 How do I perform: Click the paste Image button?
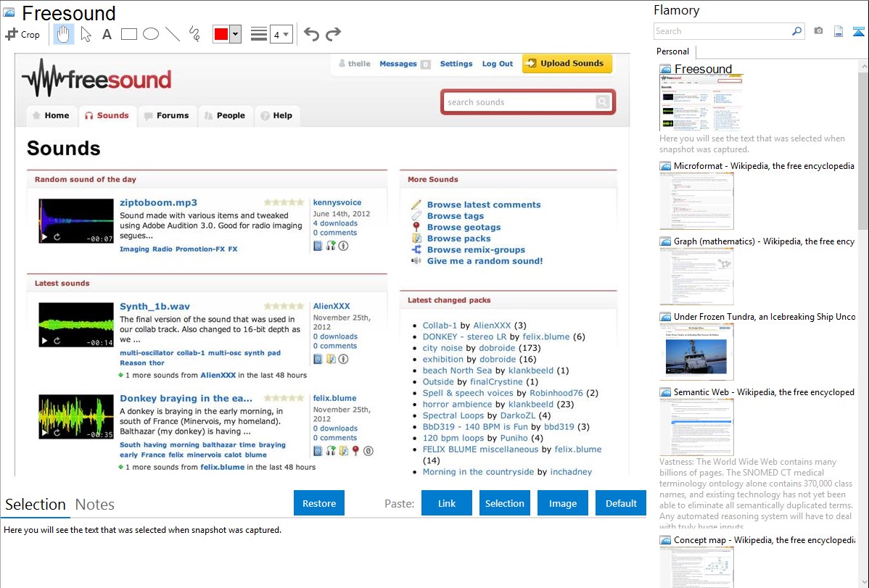(x=563, y=503)
